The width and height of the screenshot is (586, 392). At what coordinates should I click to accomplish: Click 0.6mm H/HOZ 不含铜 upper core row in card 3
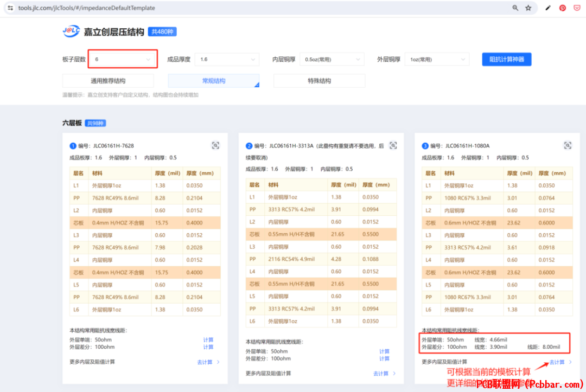pyautogui.click(x=497, y=223)
